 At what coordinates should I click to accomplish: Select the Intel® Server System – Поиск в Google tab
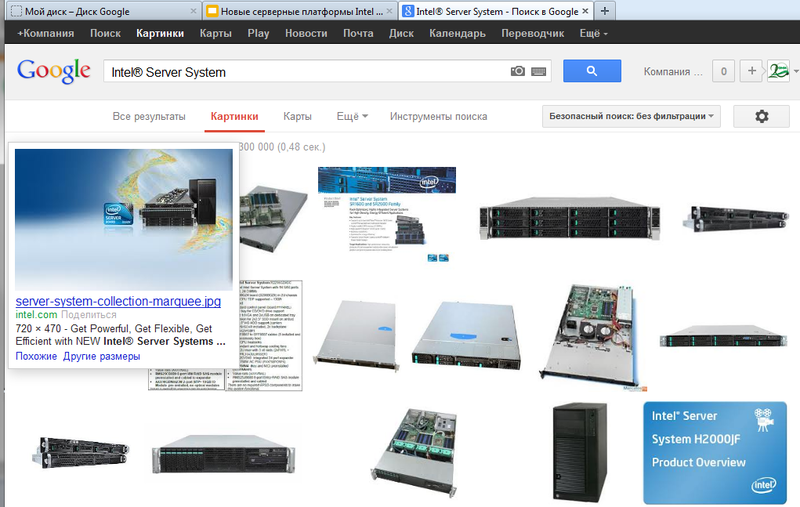495,11
